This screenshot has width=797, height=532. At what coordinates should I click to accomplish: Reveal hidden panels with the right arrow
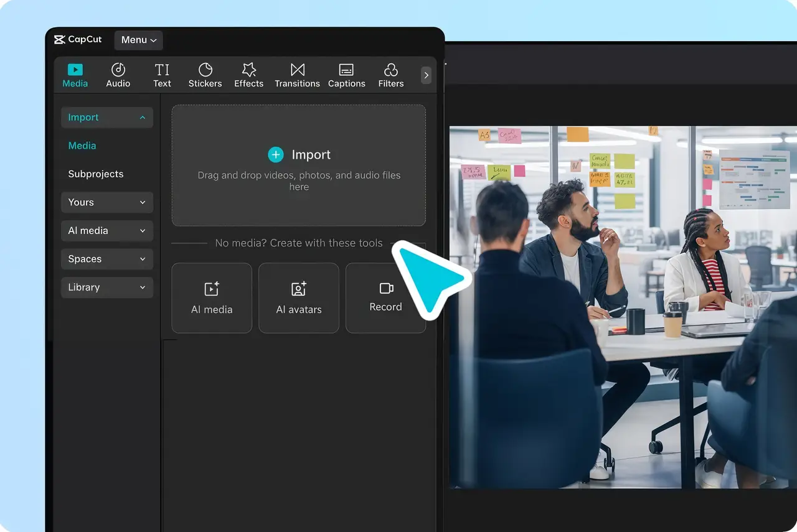(427, 75)
